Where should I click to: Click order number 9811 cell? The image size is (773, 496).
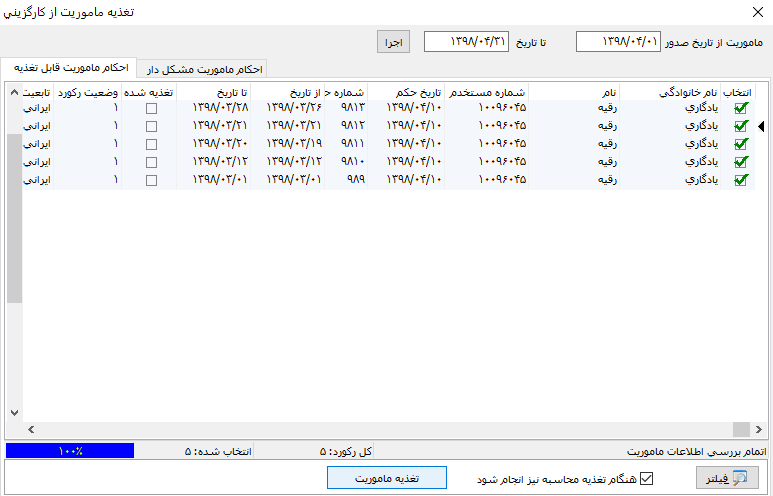[346, 144]
